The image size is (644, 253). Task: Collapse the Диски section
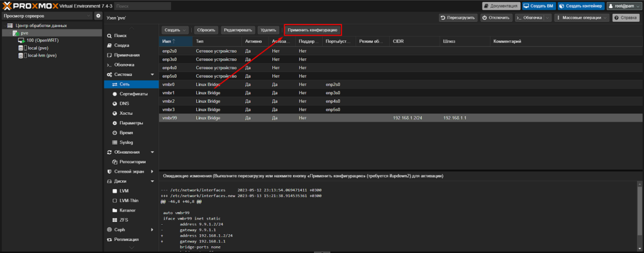point(152,181)
